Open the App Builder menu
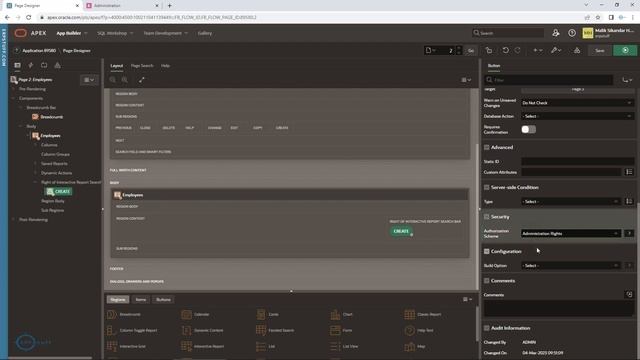 pyautogui.click(x=72, y=33)
